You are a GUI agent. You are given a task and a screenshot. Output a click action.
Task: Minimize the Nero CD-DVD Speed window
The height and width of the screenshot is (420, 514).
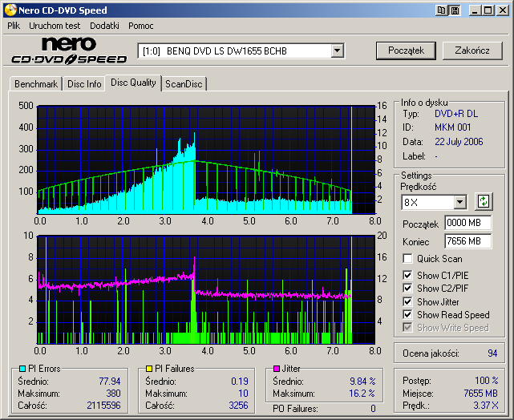click(x=475, y=10)
